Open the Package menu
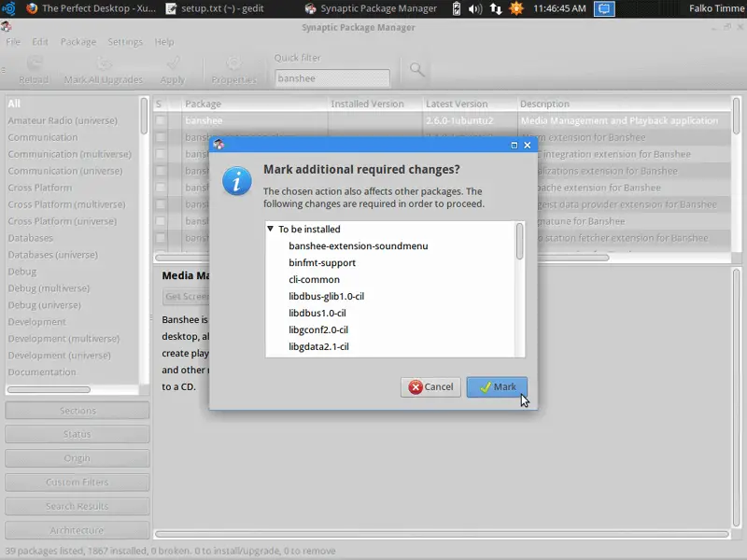 click(x=78, y=42)
